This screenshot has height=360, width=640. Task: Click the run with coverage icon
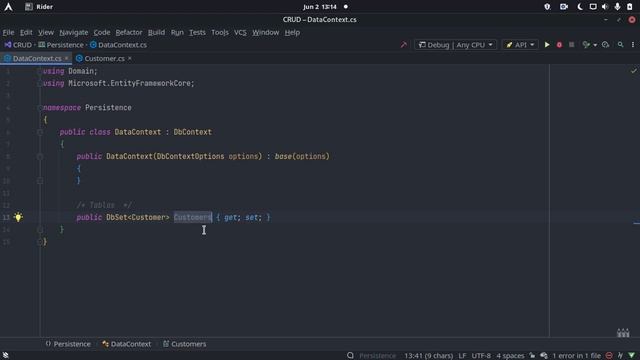[586, 45]
